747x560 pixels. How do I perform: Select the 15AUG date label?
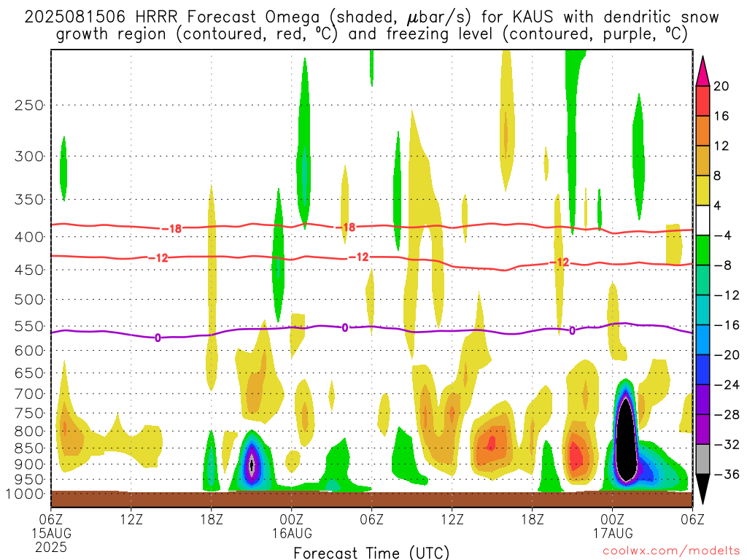(52, 533)
